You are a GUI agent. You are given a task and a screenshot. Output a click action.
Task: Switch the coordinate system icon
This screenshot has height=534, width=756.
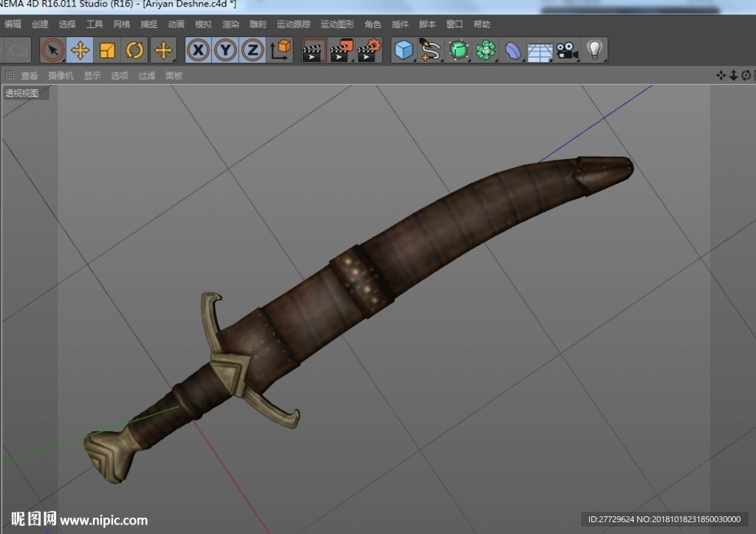click(280, 50)
